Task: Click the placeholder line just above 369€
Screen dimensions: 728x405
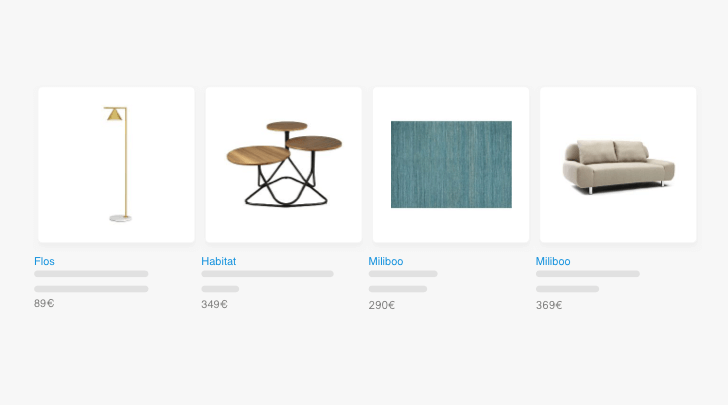Action: coord(567,289)
